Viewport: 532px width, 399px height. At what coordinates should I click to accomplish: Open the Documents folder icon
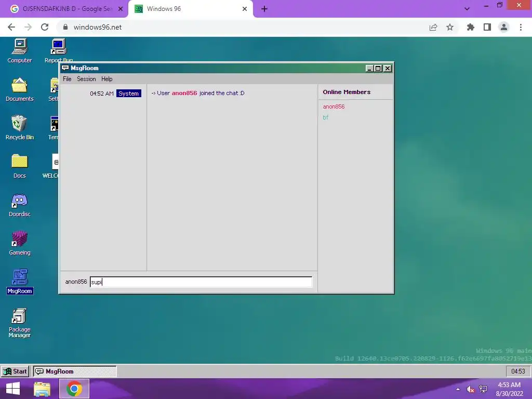pyautogui.click(x=20, y=89)
